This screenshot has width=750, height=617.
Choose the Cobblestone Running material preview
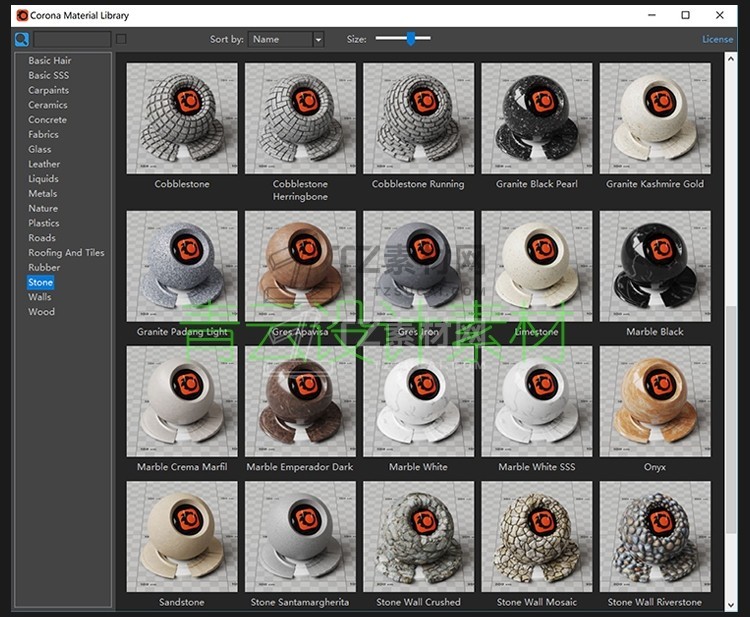coord(419,118)
